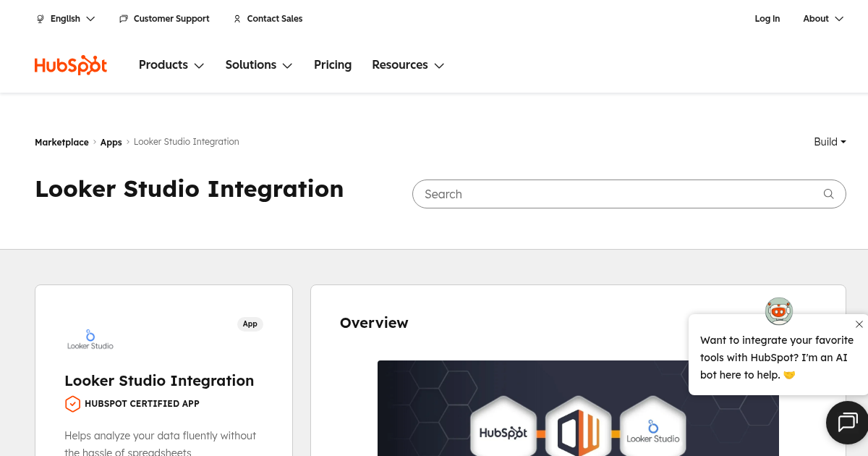Expand the Solutions menu

click(x=259, y=65)
